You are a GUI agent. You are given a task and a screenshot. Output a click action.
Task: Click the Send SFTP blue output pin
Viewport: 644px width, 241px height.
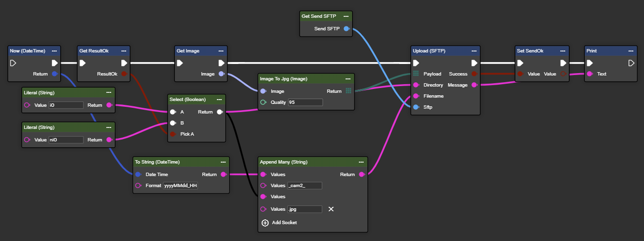(346, 29)
